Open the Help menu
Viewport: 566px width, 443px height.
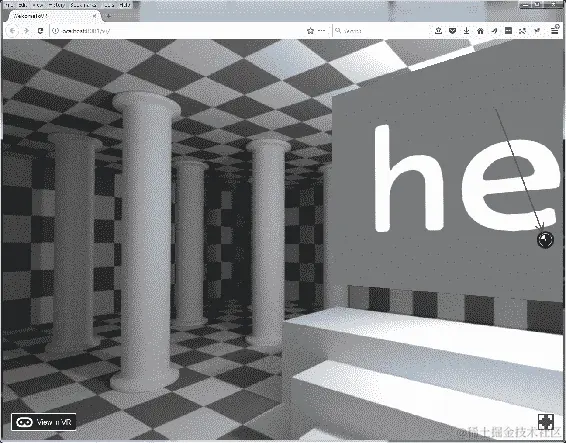point(125,5)
